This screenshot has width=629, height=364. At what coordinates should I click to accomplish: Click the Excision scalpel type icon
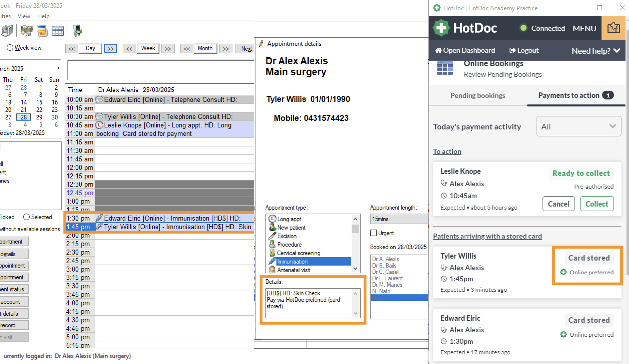coord(272,236)
